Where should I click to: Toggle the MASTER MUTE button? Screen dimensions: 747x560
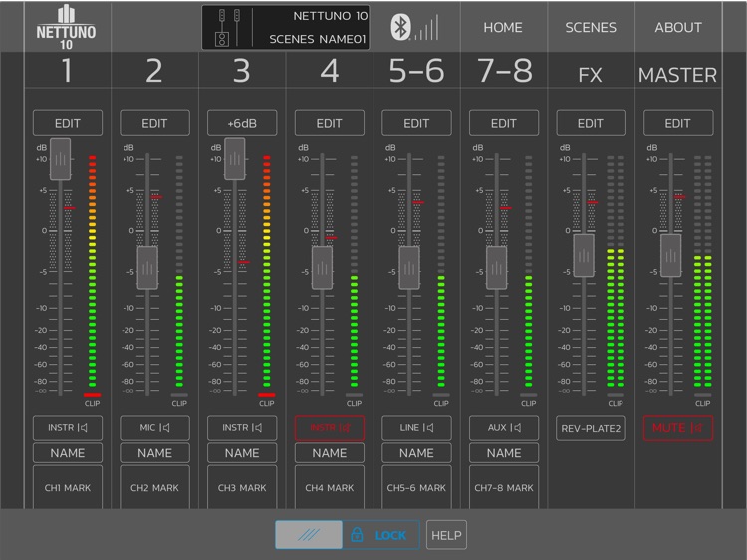pyautogui.click(x=678, y=428)
